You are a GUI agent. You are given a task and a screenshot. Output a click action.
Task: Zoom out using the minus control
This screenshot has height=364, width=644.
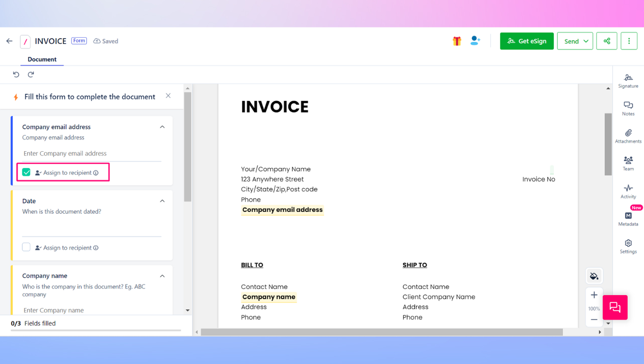[594, 319]
